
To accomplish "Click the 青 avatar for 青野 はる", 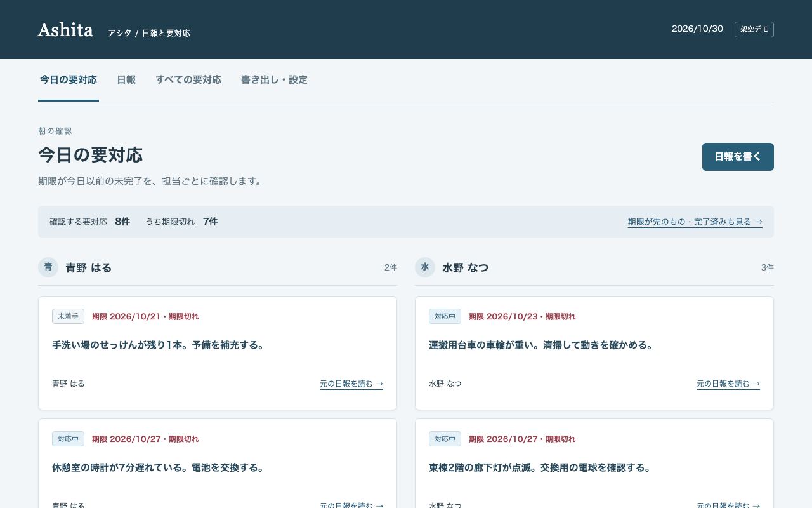I will tap(48, 267).
